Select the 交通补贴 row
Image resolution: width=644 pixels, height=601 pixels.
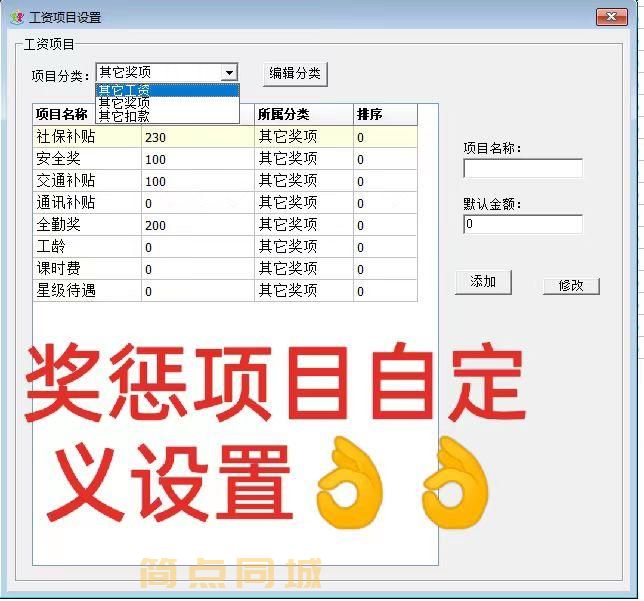[x=225, y=181]
